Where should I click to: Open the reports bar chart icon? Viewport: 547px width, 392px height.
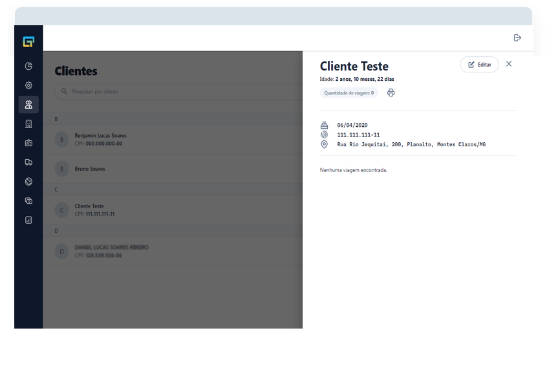tap(28, 220)
